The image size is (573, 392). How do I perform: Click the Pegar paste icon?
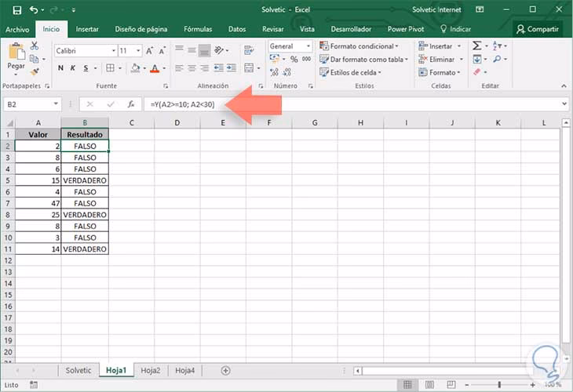click(x=16, y=53)
